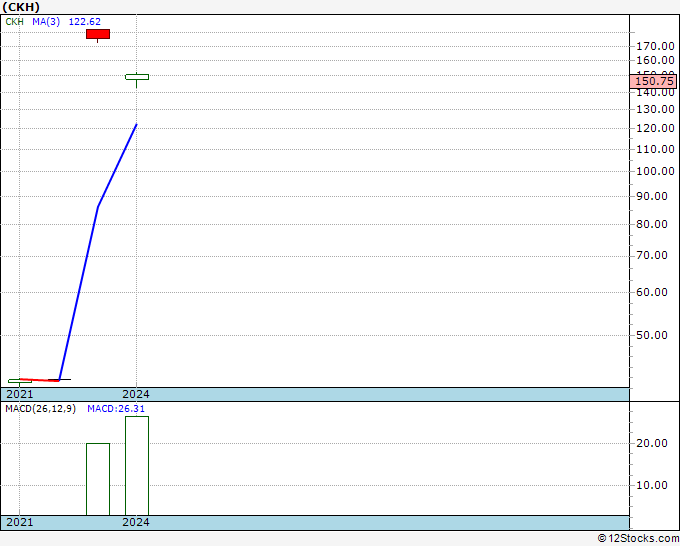The height and width of the screenshot is (546, 680).
Task: Click the 160.00 price axis label
Action: tap(655, 60)
